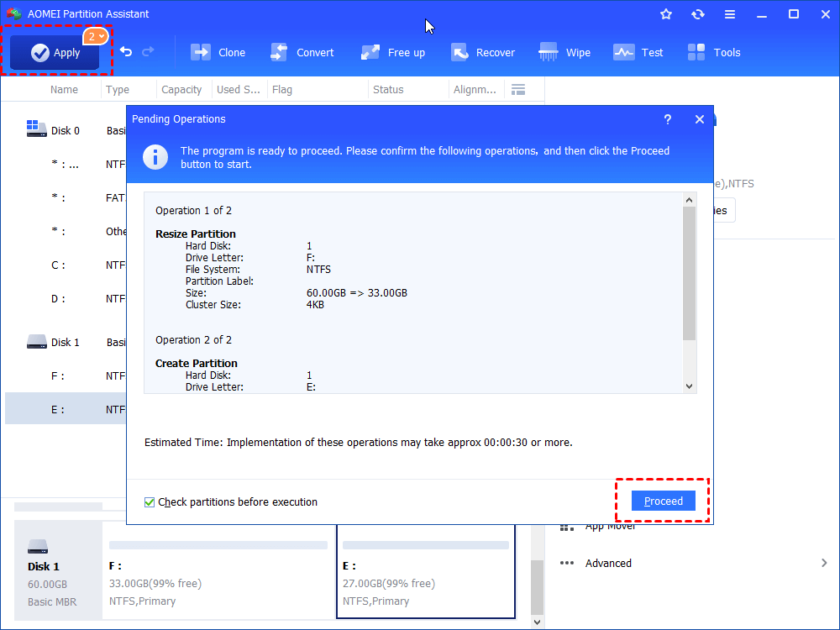Select the D: partition row
840x630 pixels.
pos(66,299)
